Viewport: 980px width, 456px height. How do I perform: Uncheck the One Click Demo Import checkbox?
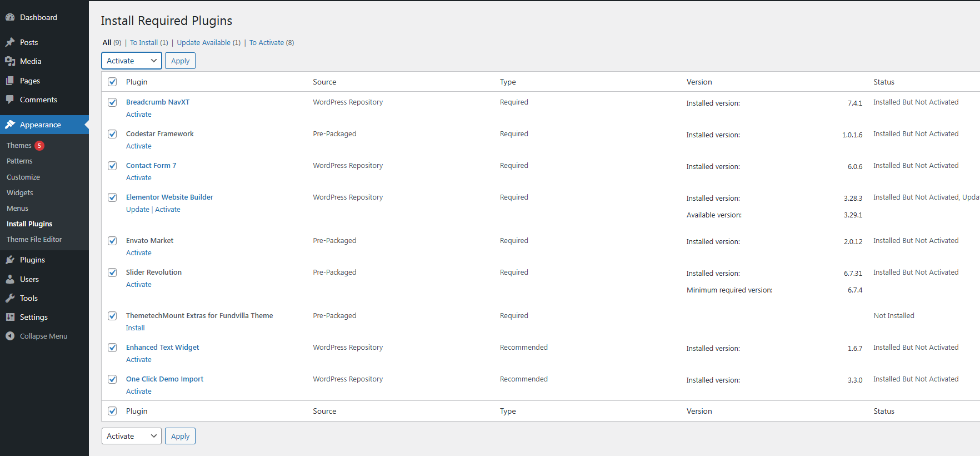click(112, 379)
